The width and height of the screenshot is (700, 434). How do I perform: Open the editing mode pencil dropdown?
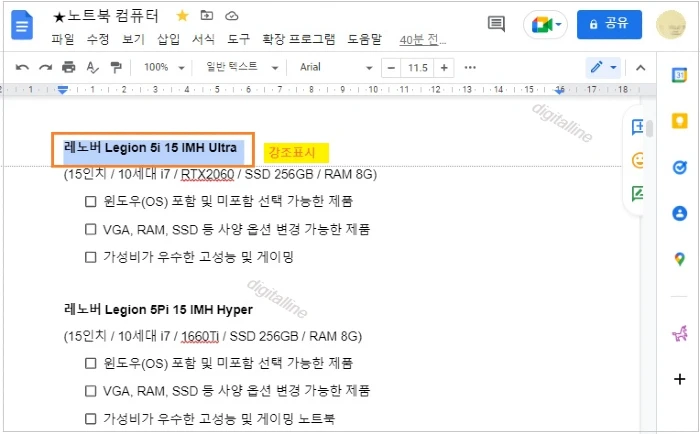(603, 68)
